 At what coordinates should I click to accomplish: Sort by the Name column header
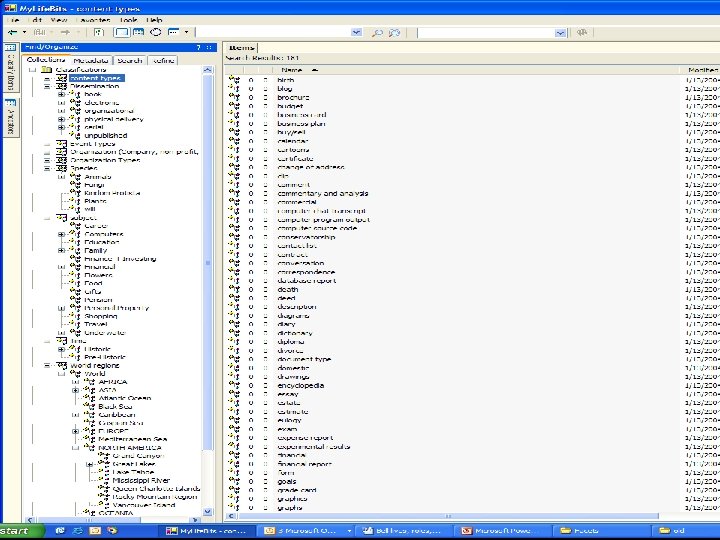coord(292,70)
